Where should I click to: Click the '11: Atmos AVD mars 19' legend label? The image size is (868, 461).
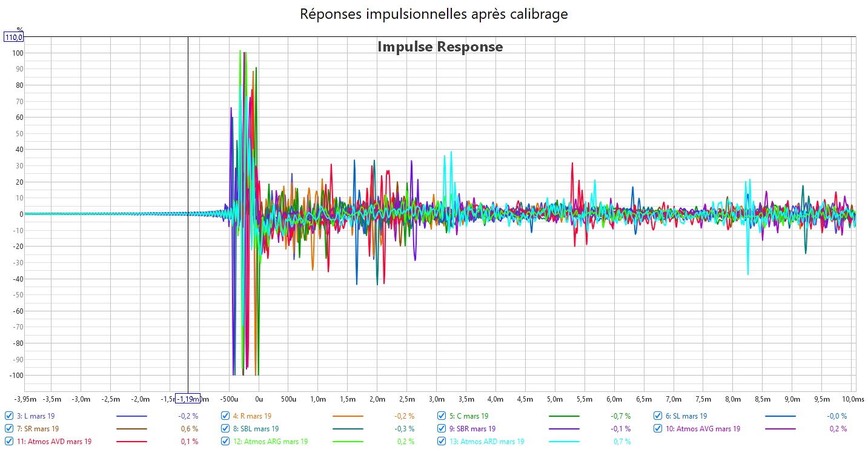coord(54,442)
